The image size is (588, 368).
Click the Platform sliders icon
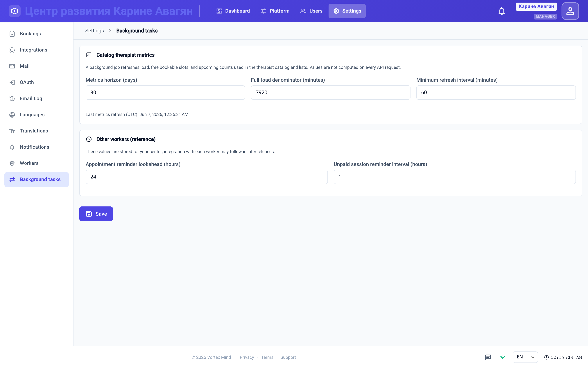coord(263,11)
